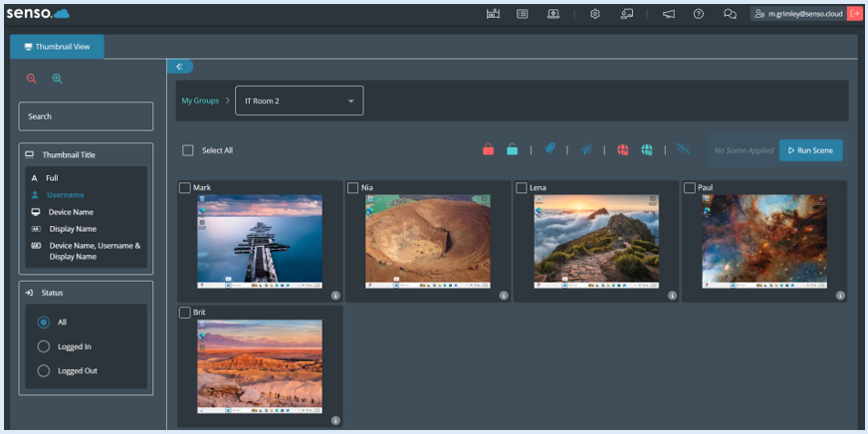Click the red block web globe icon
Image resolution: width=868 pixels, height=434 pixels.
click(622, 150)
